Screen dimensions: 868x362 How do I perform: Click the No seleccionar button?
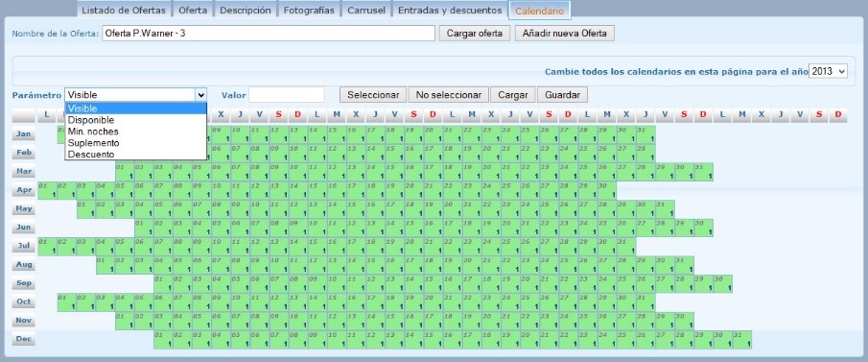coord(449,95)
